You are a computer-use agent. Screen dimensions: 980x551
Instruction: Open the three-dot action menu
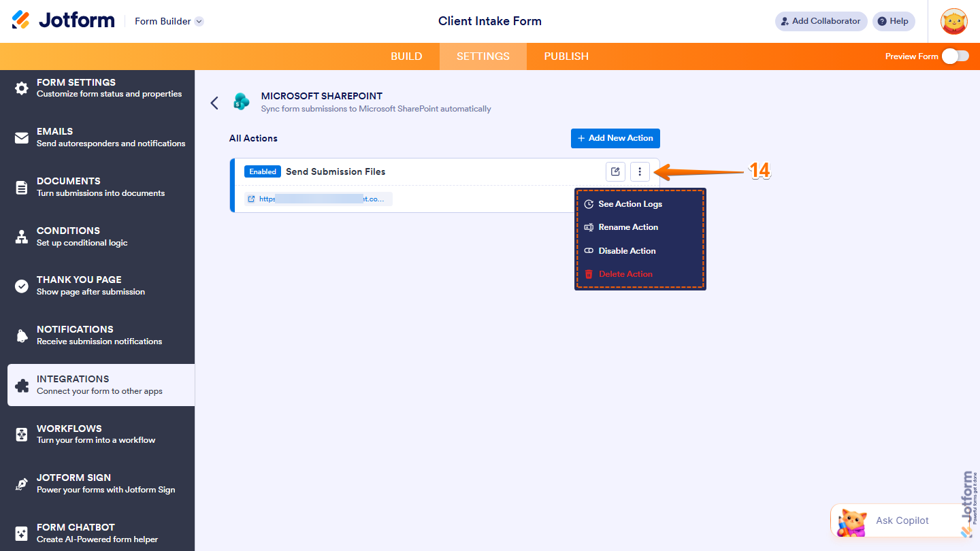640,171
